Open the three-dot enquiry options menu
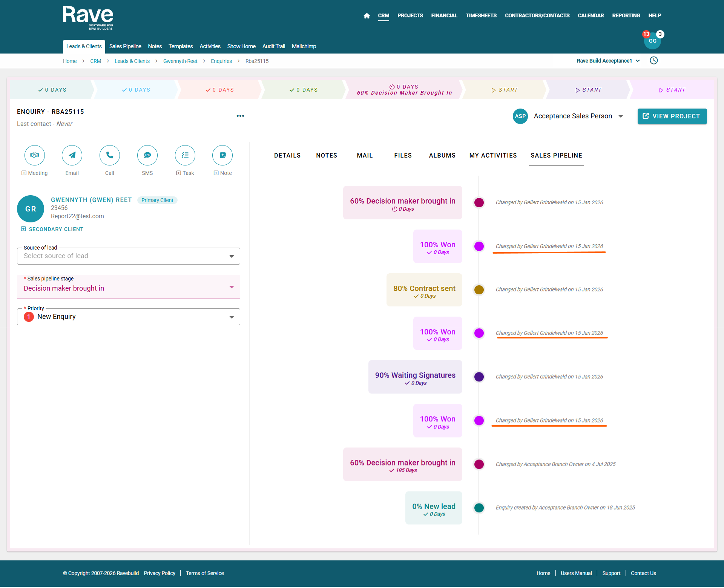This screenshot has height=588, width=724. pyautogui.click(x=240, y=116)
